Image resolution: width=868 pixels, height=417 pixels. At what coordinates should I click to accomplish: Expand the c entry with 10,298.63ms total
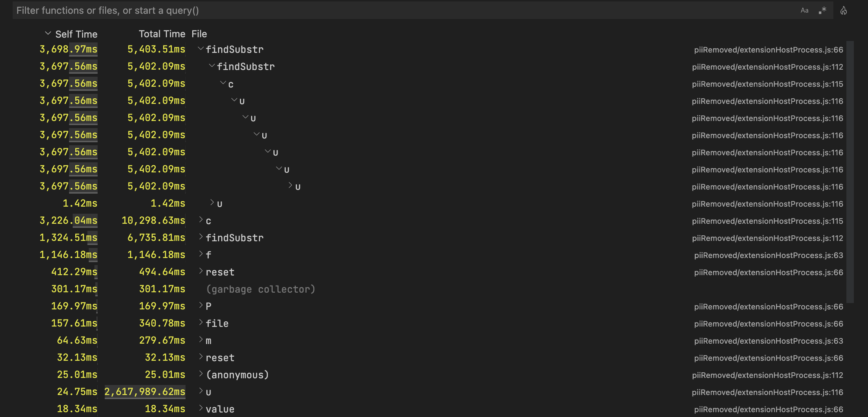(201, 220)
